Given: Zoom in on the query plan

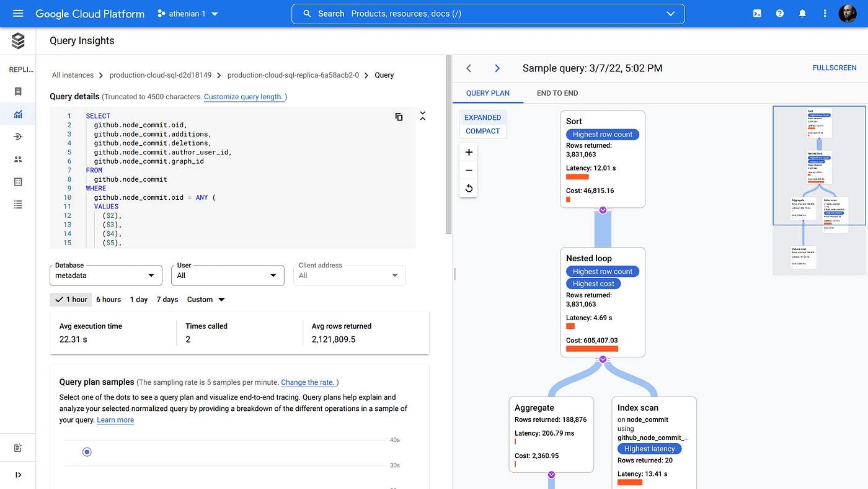Looking at the screenshot, I should click(469, 152).
